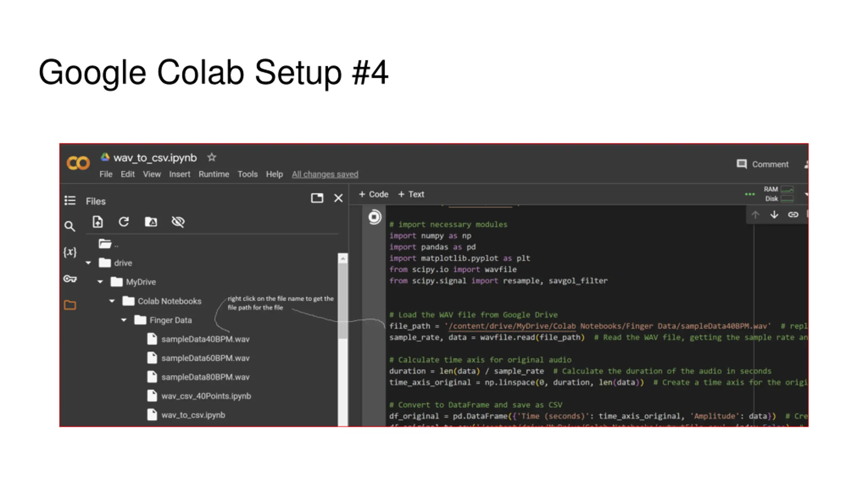Open the File menu
Viewport: 868px width, 488px height.
[x=106, y=174]
